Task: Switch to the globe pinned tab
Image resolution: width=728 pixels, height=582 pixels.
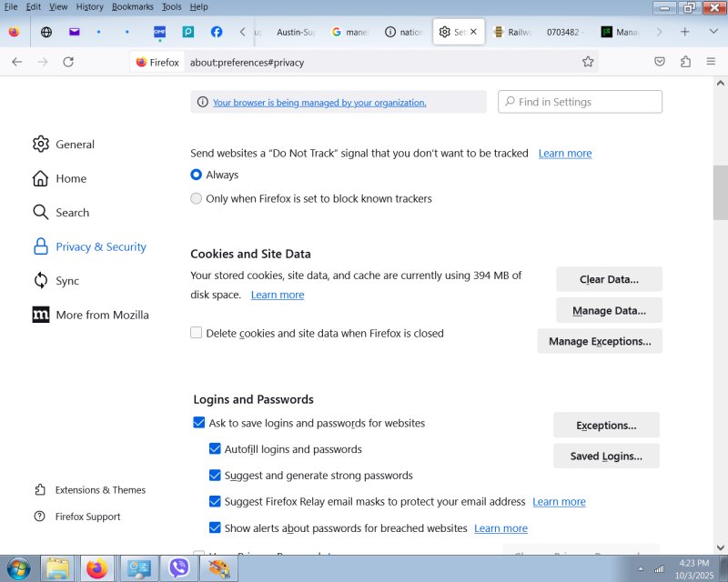Action: [x=46, y=32]
